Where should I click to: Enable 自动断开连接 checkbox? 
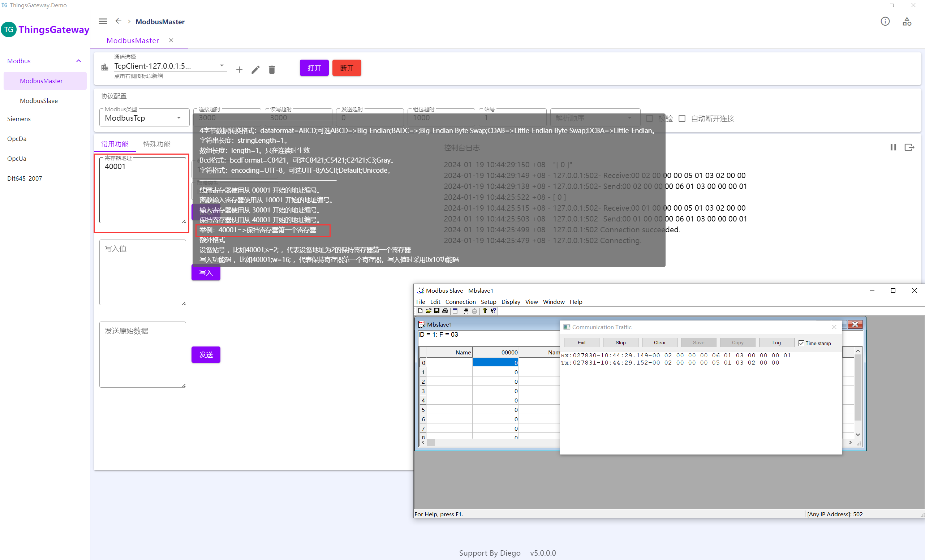pyautogui.click(x=682, y=118)
